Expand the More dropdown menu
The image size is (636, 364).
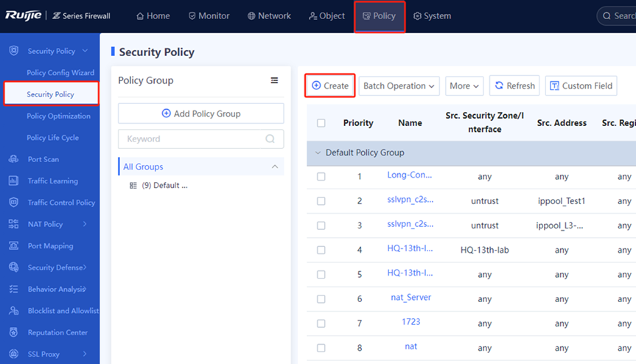click(464, 85)
